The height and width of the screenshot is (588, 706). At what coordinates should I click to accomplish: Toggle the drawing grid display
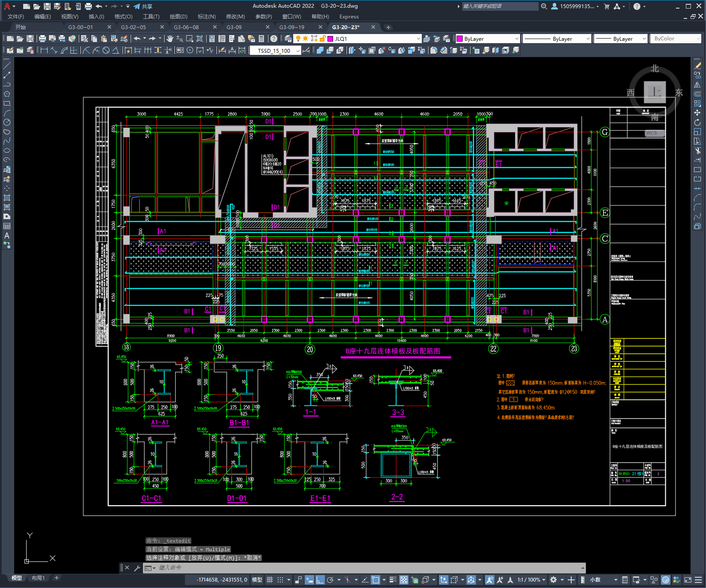coord(270,580)
